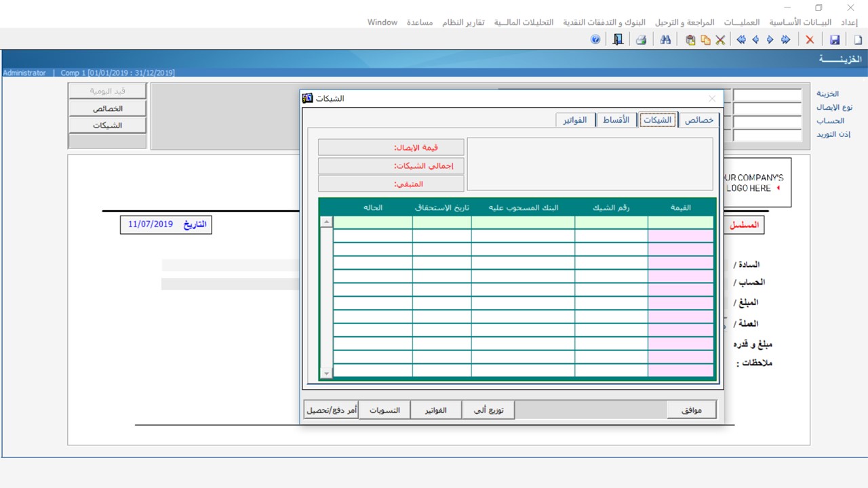
Task: Switch to the الأقساط tab
Action: [616, 120]
